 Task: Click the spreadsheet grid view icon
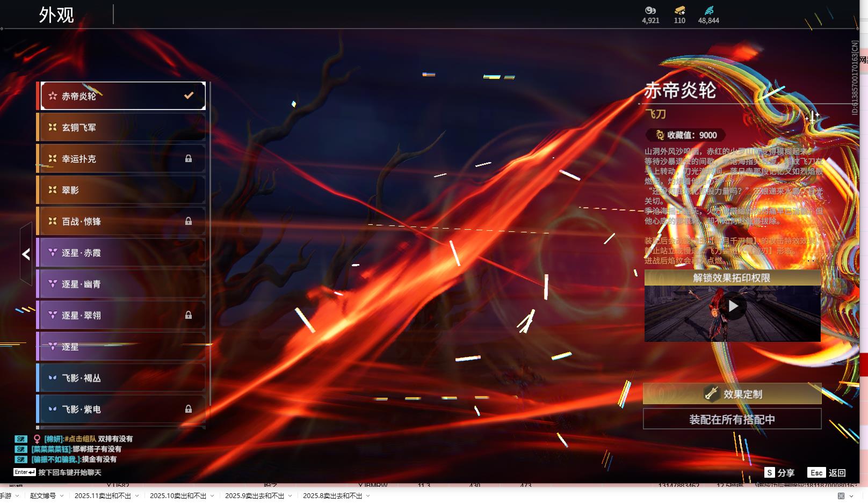tap(841, 496)
